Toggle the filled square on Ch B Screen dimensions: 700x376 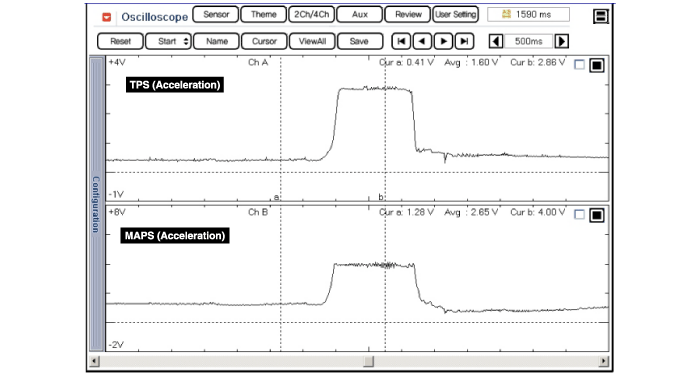[x=597, y=215]
